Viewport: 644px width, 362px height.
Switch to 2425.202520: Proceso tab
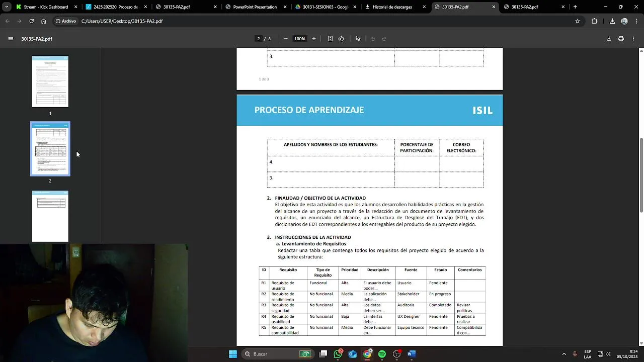point(116,7)
